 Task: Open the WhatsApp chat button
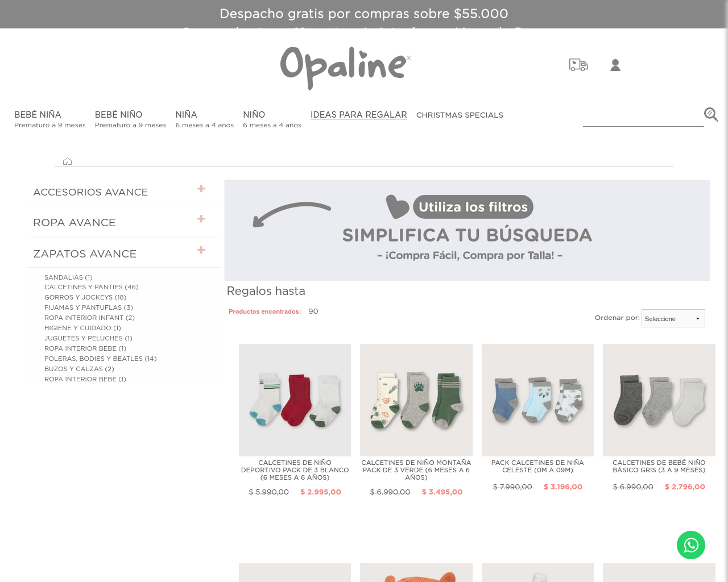(691, 545)
